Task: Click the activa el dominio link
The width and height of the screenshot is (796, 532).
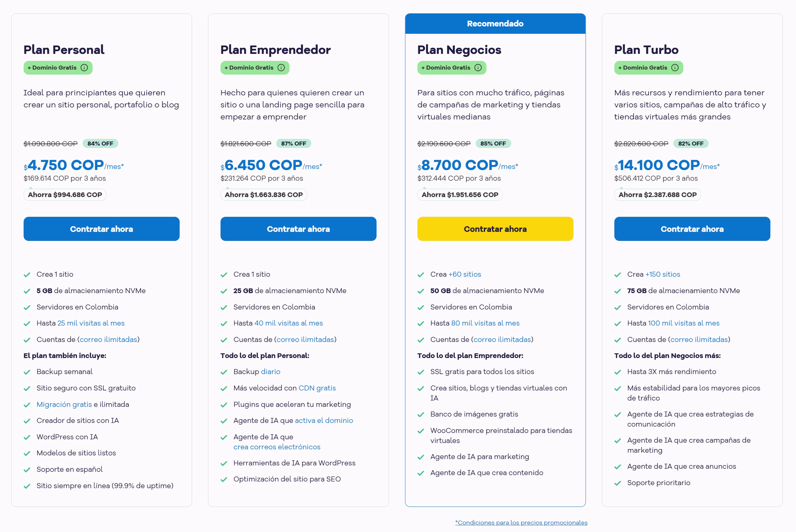Action: [324, 420]
